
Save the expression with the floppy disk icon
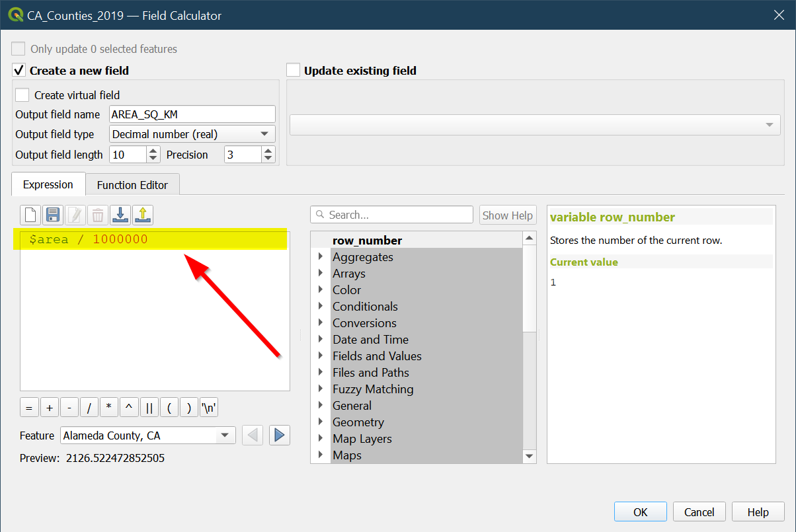tap(52, 215)
